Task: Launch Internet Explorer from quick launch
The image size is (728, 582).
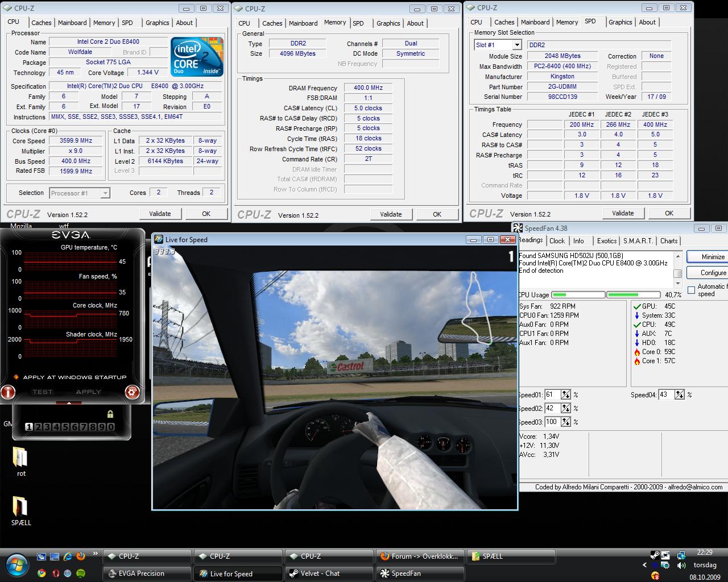Action: [68, 556]
